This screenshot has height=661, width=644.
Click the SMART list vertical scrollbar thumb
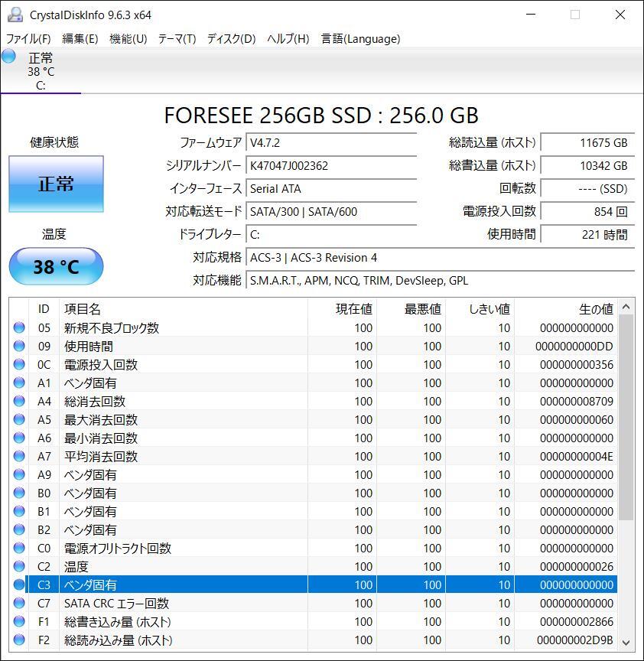pos(626,418)
